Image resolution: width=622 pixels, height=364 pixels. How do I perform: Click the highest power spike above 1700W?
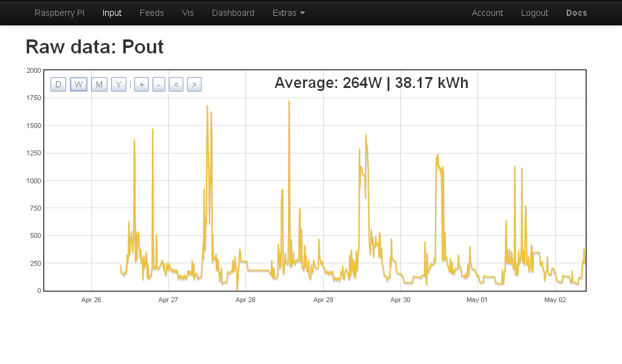tap(289, 102)
